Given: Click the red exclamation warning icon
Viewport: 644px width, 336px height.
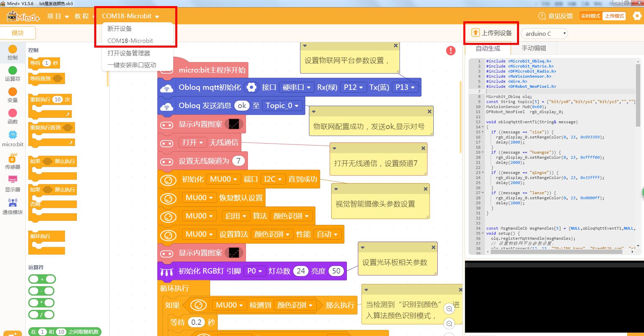Looking at the screenshot, I should (450, 51).
